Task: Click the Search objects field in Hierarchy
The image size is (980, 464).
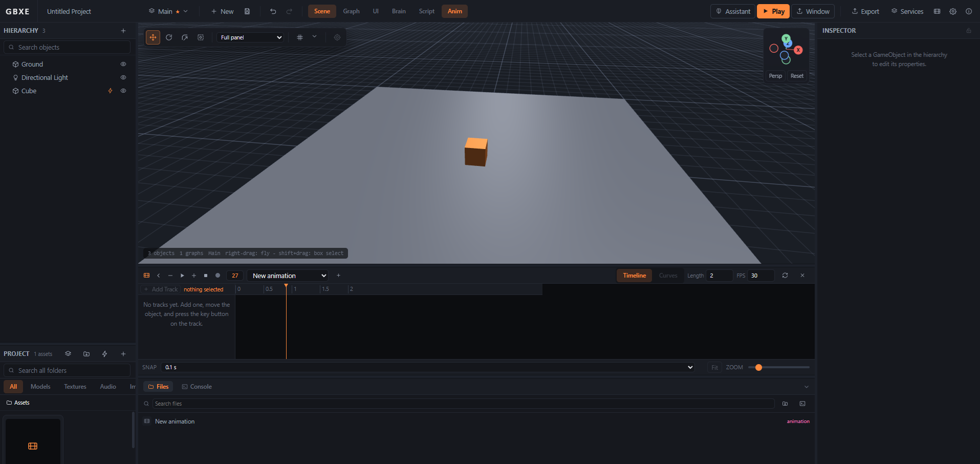Action: (67, 47)
